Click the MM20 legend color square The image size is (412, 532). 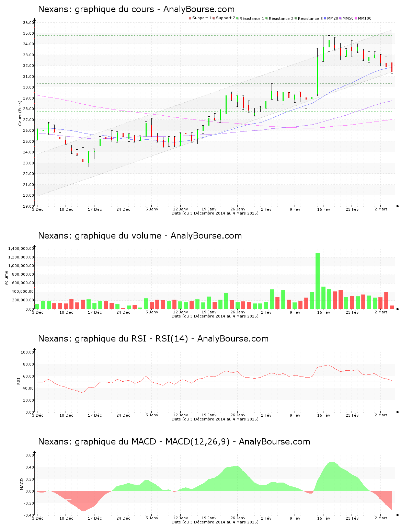[x=325, y=18]
